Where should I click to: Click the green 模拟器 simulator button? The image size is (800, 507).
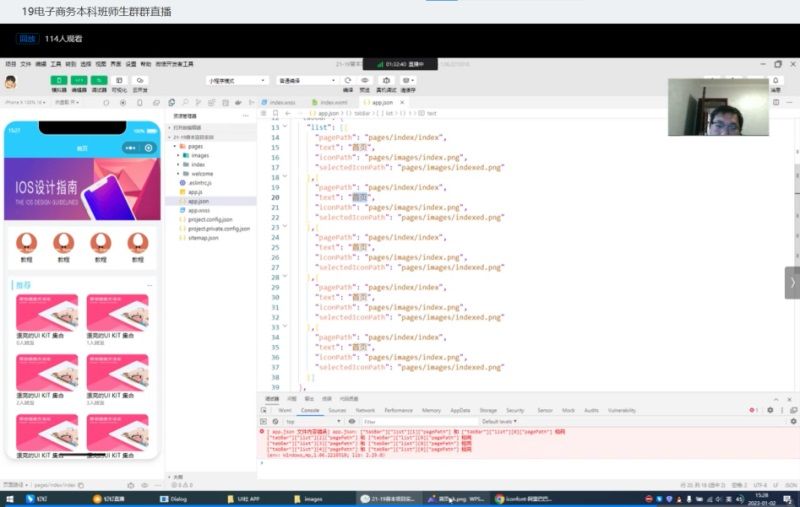point(59,80)
